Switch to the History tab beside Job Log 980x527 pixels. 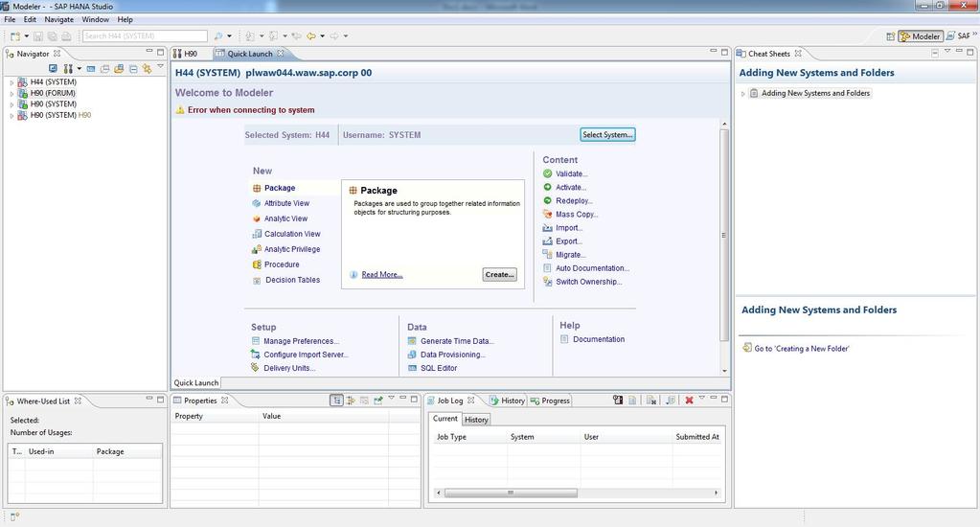(x=508, y=401)
